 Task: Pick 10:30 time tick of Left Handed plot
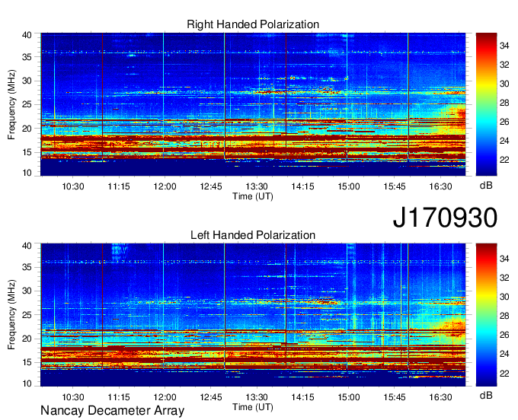point(73,397)
